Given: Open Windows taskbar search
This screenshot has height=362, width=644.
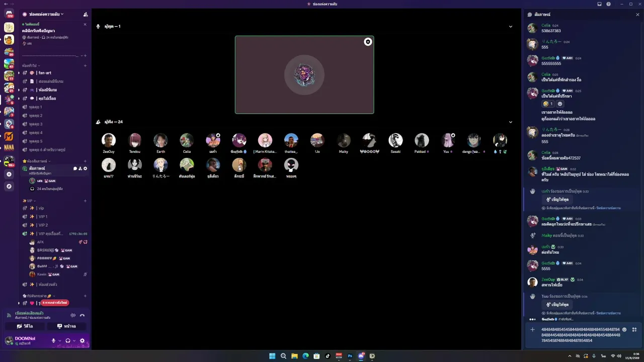Looking at the screenshot, I should click(x=283, y=356).
